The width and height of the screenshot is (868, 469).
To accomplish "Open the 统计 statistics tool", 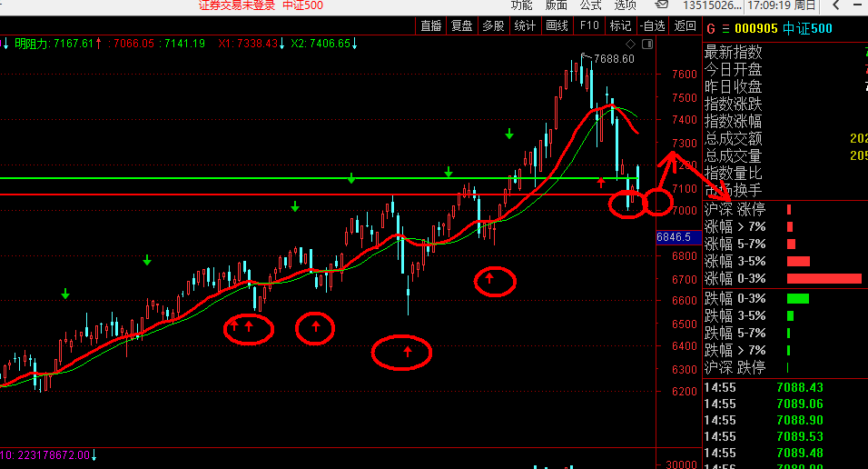I will tap(525, 25).
